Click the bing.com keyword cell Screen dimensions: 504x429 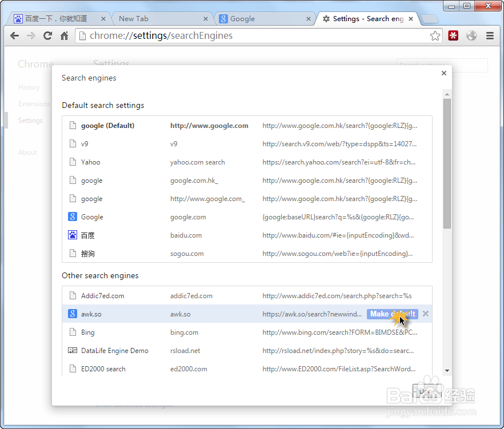pyautogui.click(x=184, y=332)
